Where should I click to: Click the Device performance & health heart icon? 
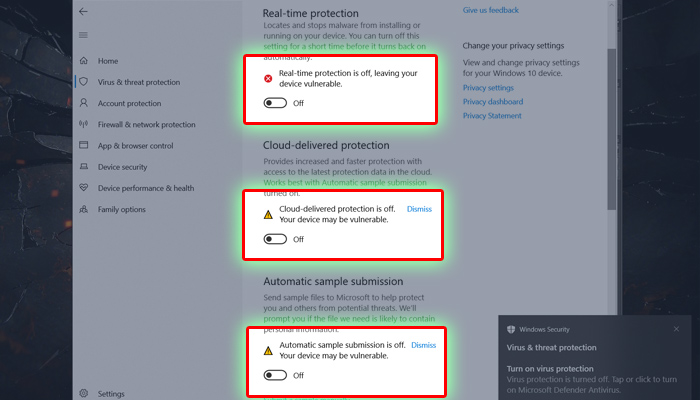tap(83, 188)
